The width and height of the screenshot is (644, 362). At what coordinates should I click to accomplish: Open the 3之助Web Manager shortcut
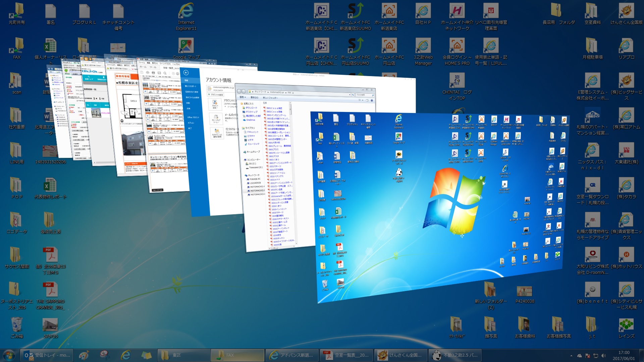tap(423, 52)
